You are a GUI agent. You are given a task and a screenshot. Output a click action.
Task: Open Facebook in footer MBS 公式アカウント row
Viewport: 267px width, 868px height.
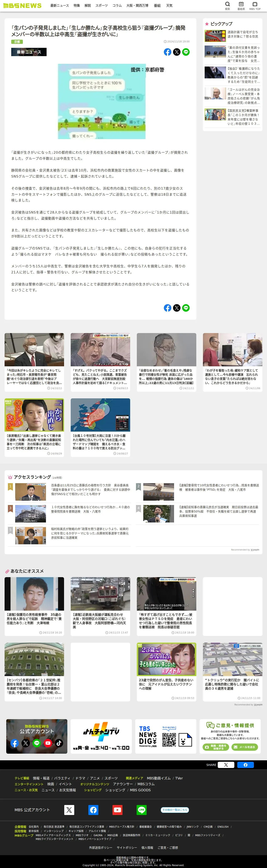point(93,810)
